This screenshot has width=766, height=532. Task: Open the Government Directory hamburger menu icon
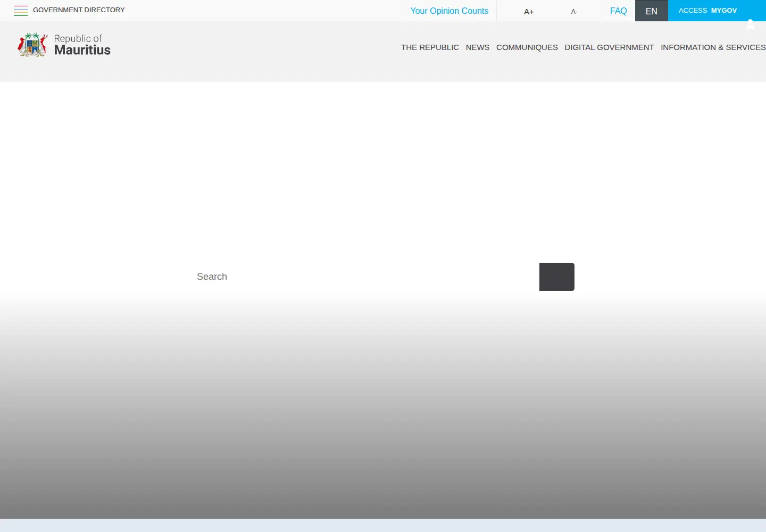tap(21, 11)
